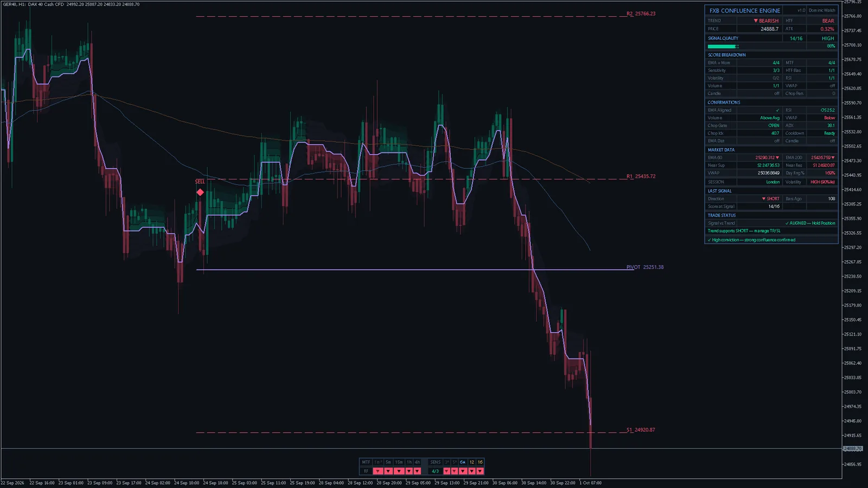This screenshot has height=488, width=868.
Task: Click the High conviction confirmation message
Action: pyautogui.click(x=751, y=240)
